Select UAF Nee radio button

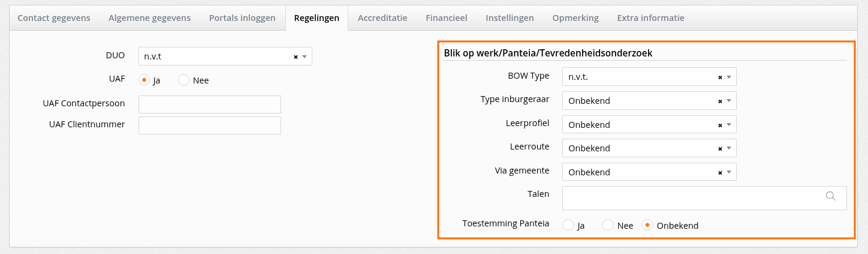(183, 79)
